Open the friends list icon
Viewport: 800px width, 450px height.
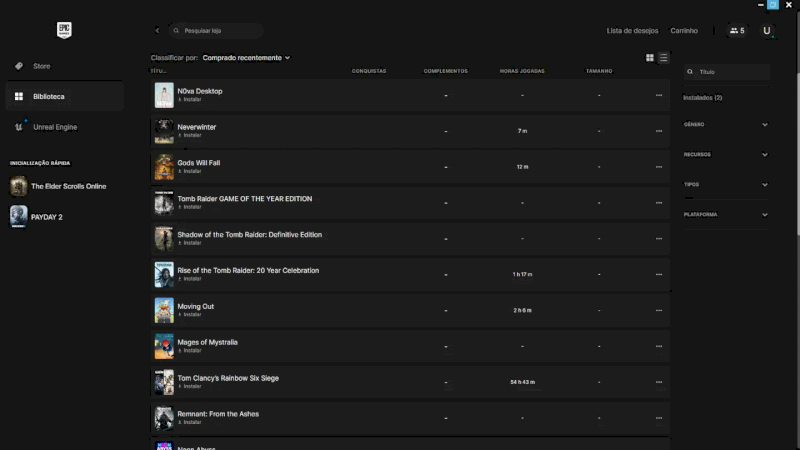click(736, 31)
